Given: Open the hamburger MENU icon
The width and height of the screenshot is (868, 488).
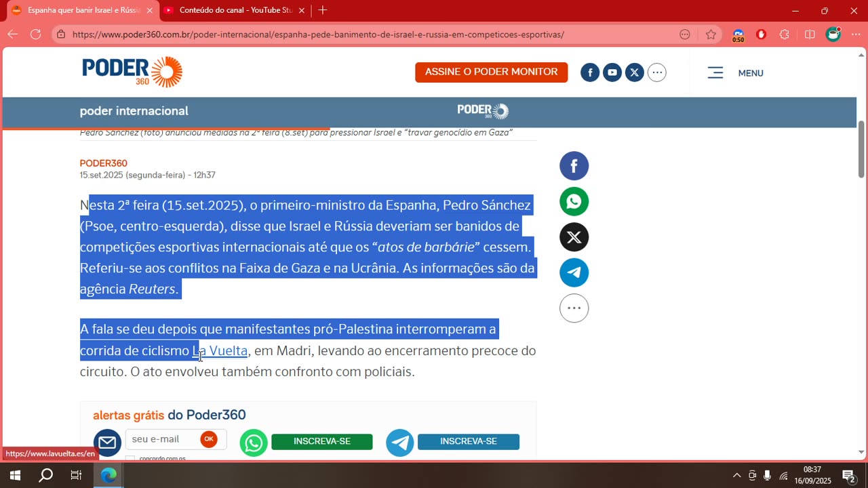Looking at the screenshot, I should 715,73.
